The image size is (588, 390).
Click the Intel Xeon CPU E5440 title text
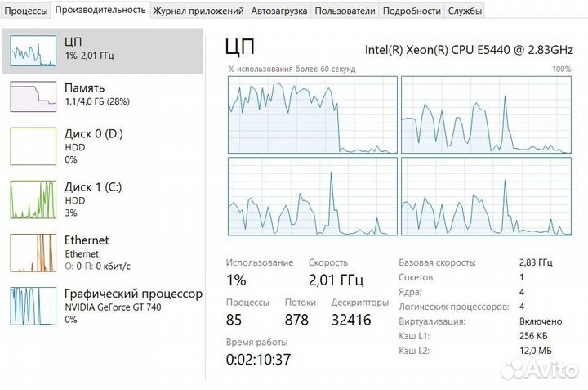[x=469, y=48]
